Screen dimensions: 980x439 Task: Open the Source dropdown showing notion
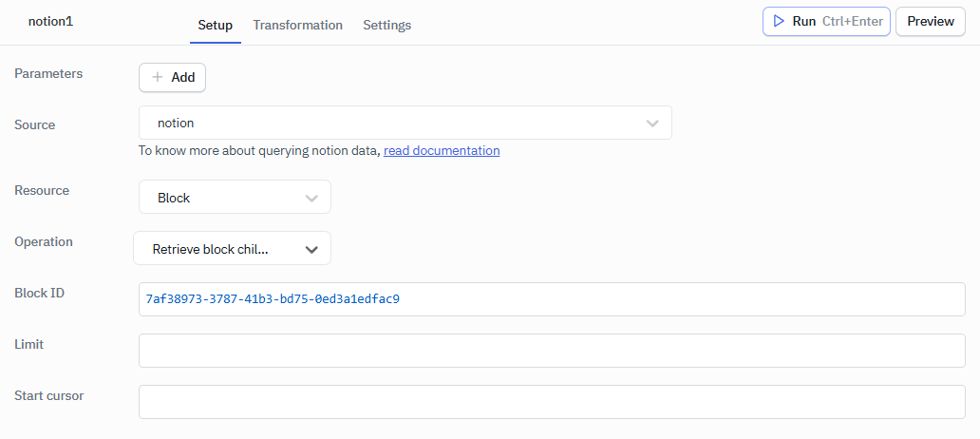click(405, 124)
